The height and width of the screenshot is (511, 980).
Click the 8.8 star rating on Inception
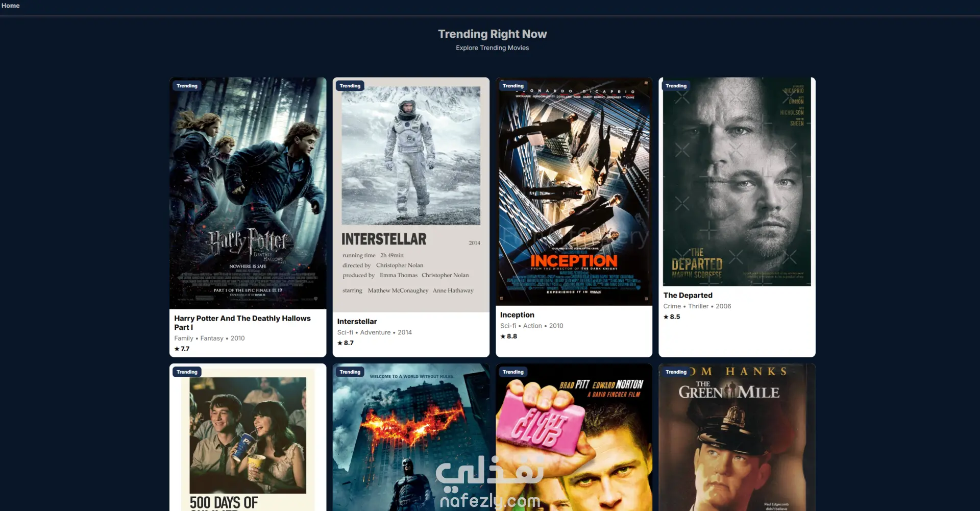tap(508, 336)
